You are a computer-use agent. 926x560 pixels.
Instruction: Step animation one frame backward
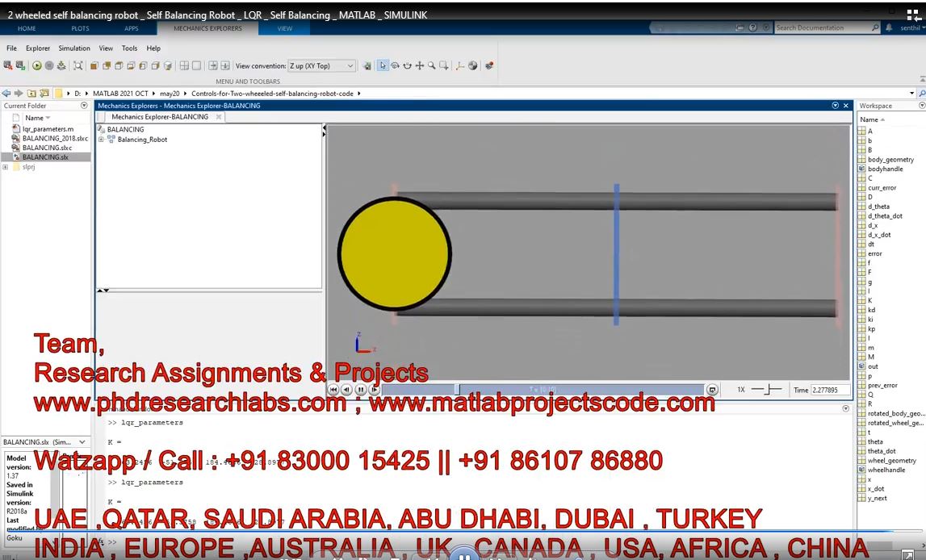[x=346, y=390]
